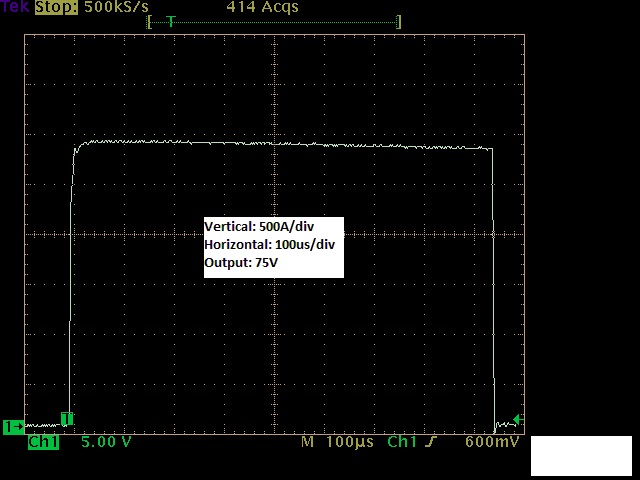640x480 pixels.
Task: Click the 600mV trigger level readout
Action: (x=492, y=442)
